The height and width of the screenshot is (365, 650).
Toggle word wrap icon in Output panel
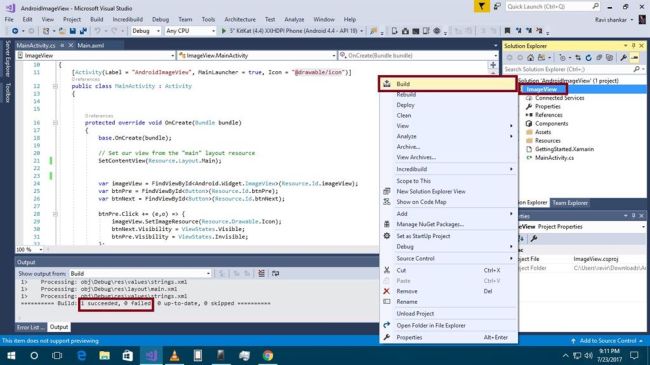pos(275,273)
